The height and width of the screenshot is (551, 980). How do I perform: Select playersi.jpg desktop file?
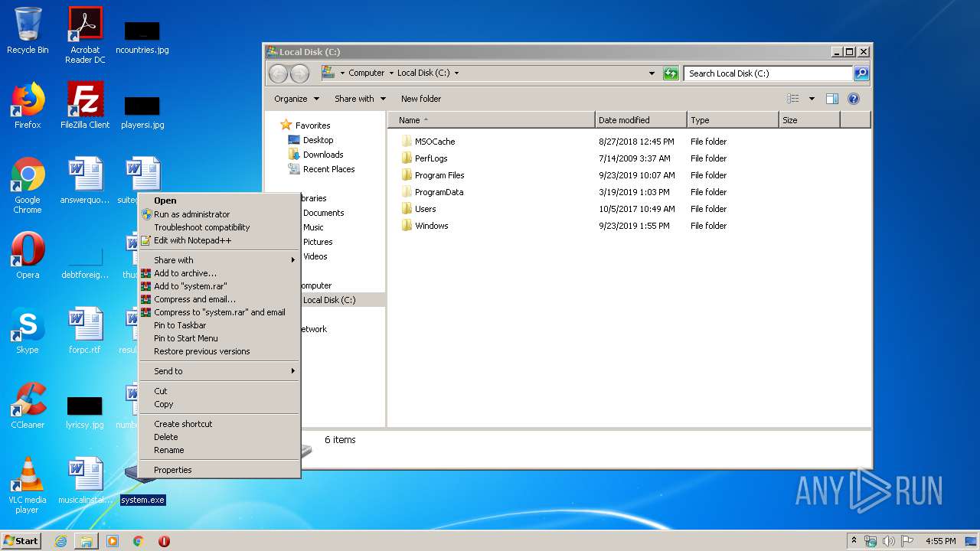click(x=142, y=112)
